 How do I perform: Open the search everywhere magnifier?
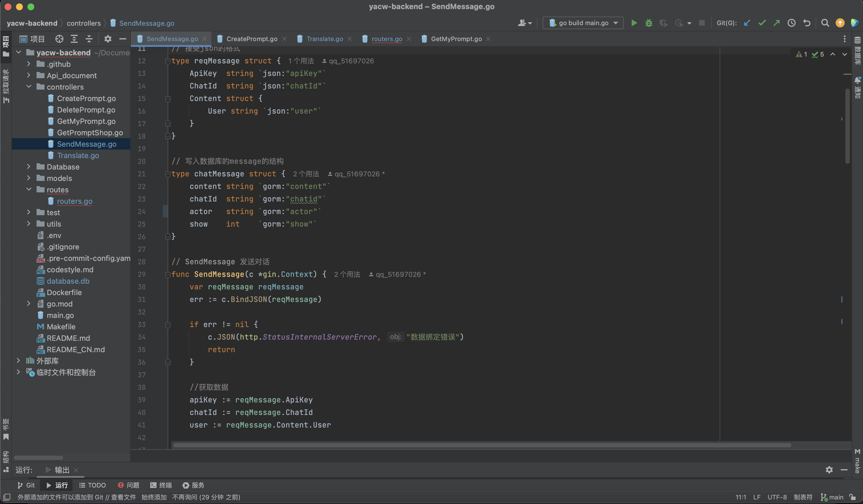pos(825,23)
